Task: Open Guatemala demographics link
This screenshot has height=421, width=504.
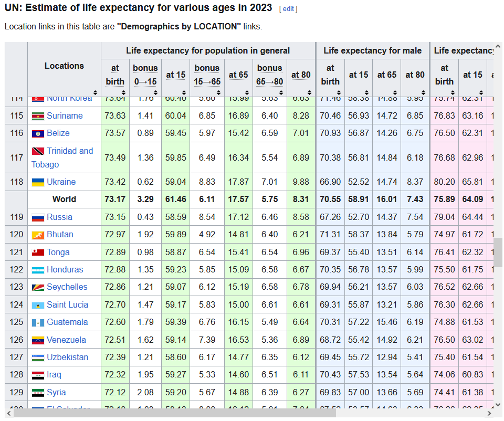Action: [x=67, y=322]
